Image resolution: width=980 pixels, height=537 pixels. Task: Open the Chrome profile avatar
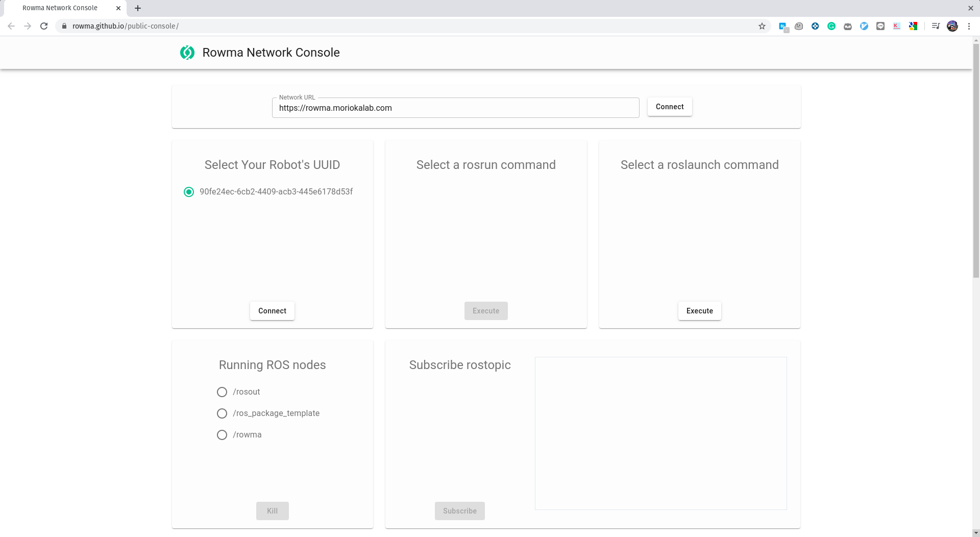click(952, 26)
